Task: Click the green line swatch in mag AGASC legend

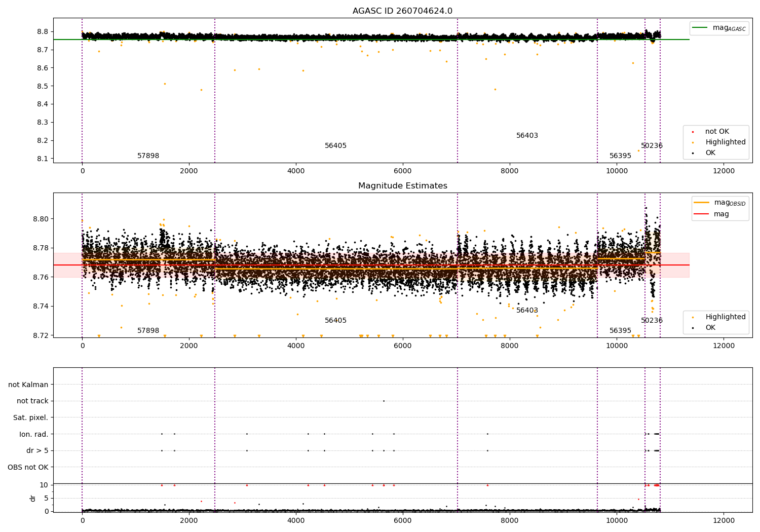Action: pos(700,28)
